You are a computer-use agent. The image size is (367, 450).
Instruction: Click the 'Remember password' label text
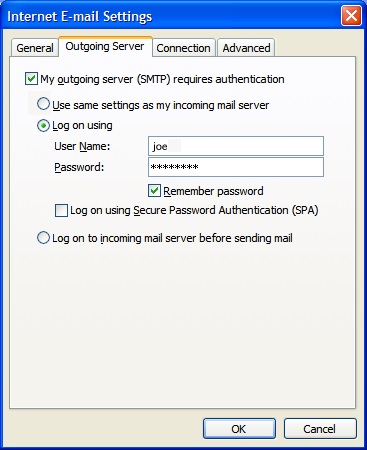(x=213, y=191)
